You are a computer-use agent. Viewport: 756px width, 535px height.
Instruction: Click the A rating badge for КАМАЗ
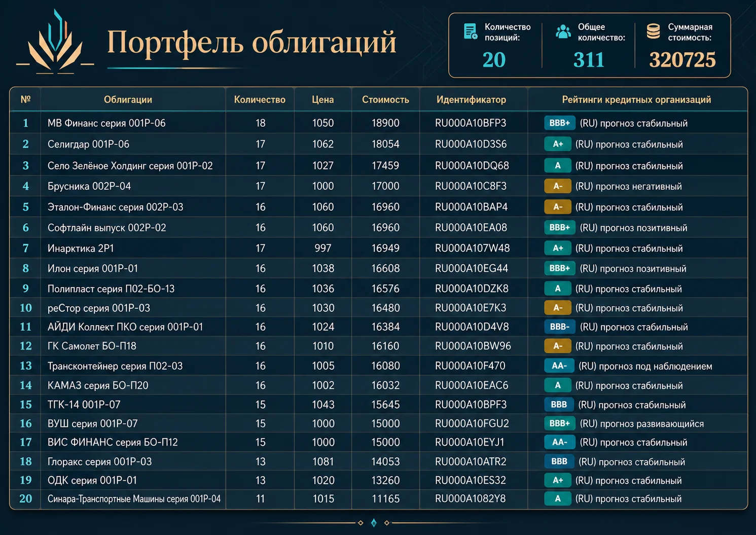click(558, 385)
